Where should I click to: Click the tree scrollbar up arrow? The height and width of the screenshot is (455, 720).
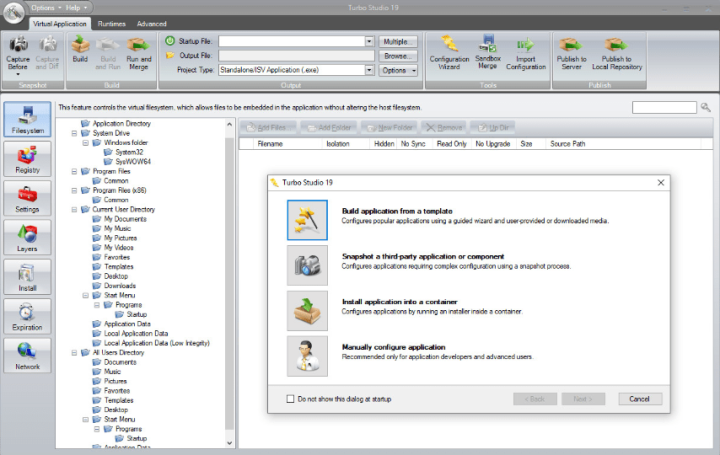230,124
